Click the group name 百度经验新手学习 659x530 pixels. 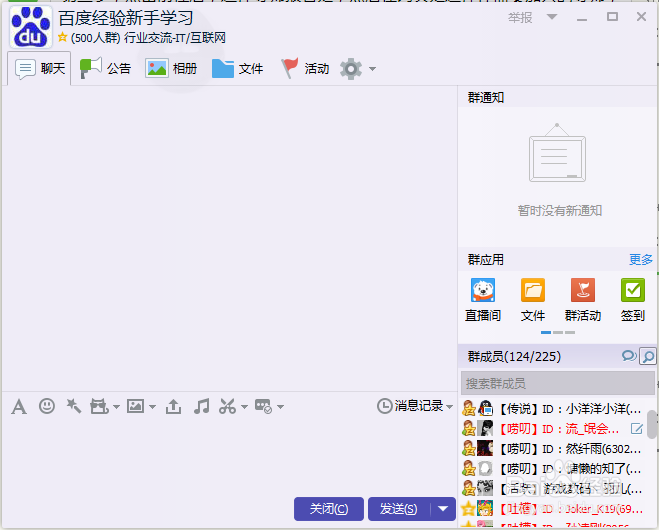click(126, 18)
